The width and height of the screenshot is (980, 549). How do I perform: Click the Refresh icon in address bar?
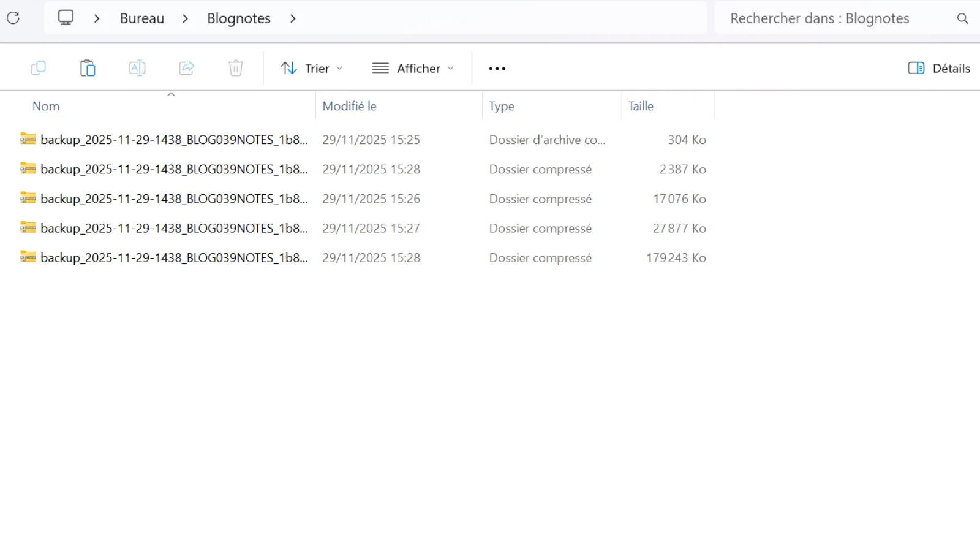click(x=13, y=18)
